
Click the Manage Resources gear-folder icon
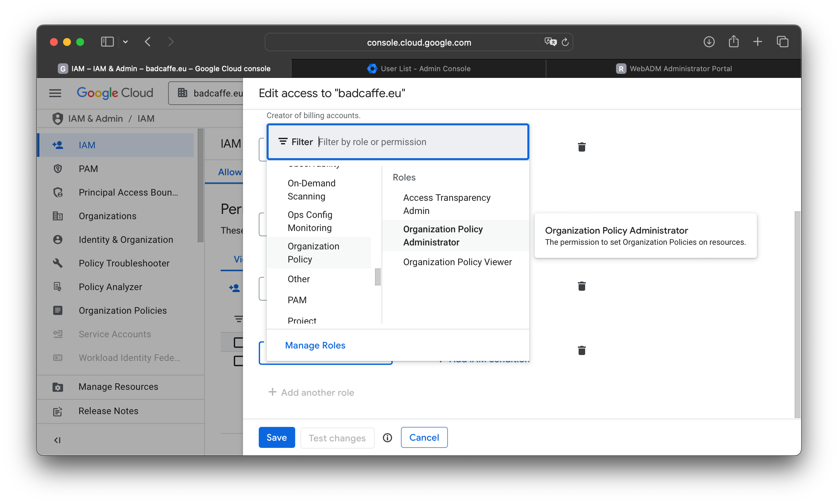coord(58,387)
